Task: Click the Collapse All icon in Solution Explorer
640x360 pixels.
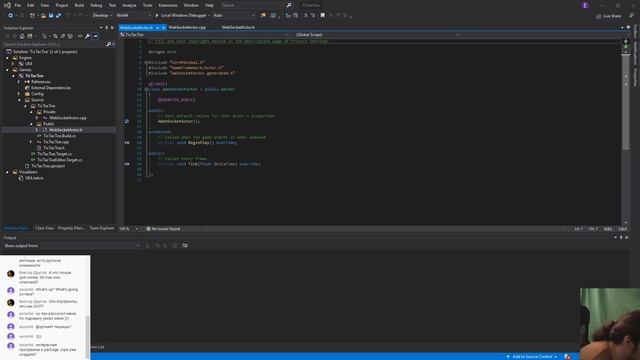Action: [62, 36]
